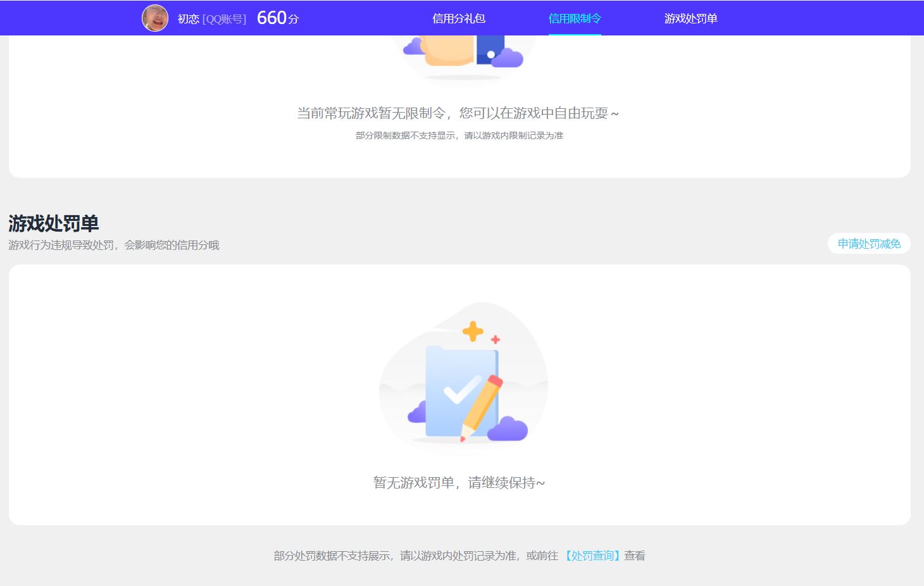Click the yellow plus sparkle above the folder

(x=473, y=331)
